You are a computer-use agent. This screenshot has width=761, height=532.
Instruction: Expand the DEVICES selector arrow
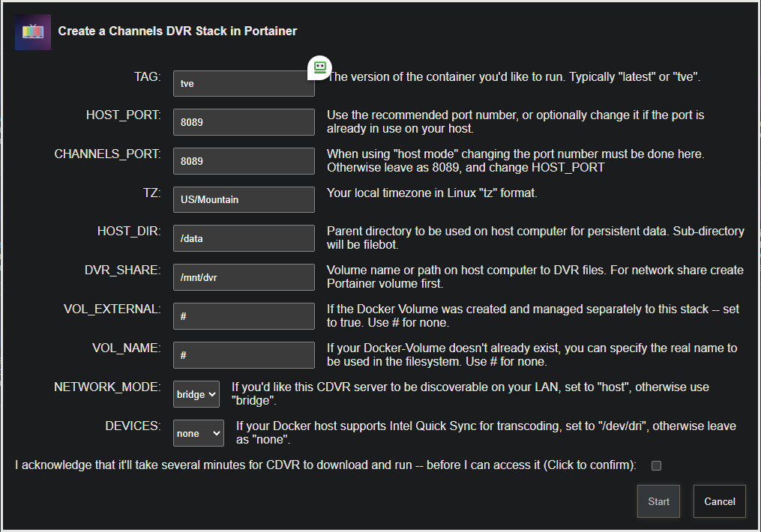[x=217, y=432]
